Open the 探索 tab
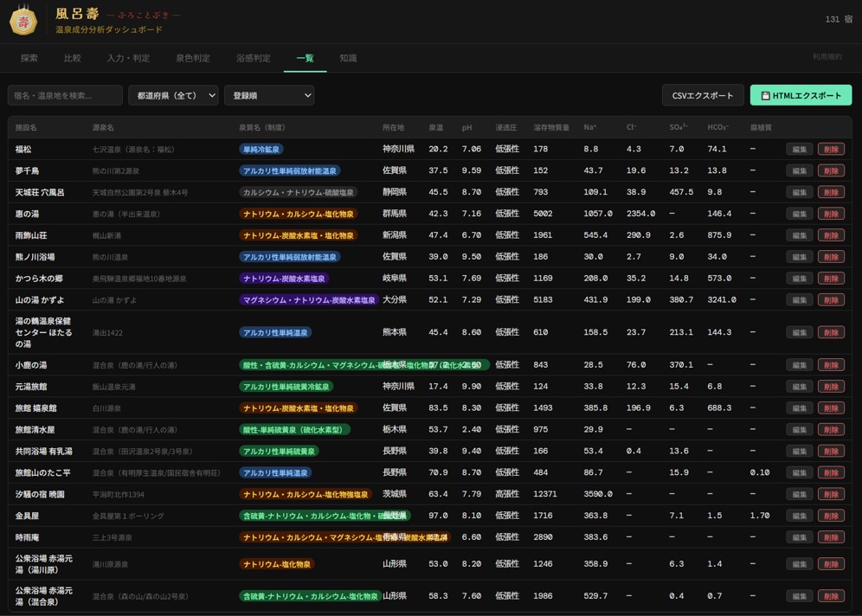The width and height of the screenshot is (862, 616). point(29,58)
